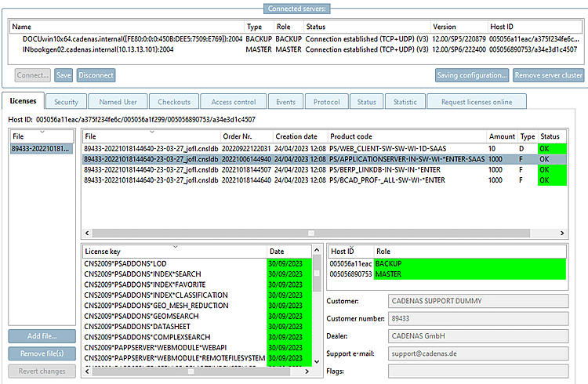Click the Saving configuration... button
The height and width of the screenshot is (384, 588).
click(472, 75)
